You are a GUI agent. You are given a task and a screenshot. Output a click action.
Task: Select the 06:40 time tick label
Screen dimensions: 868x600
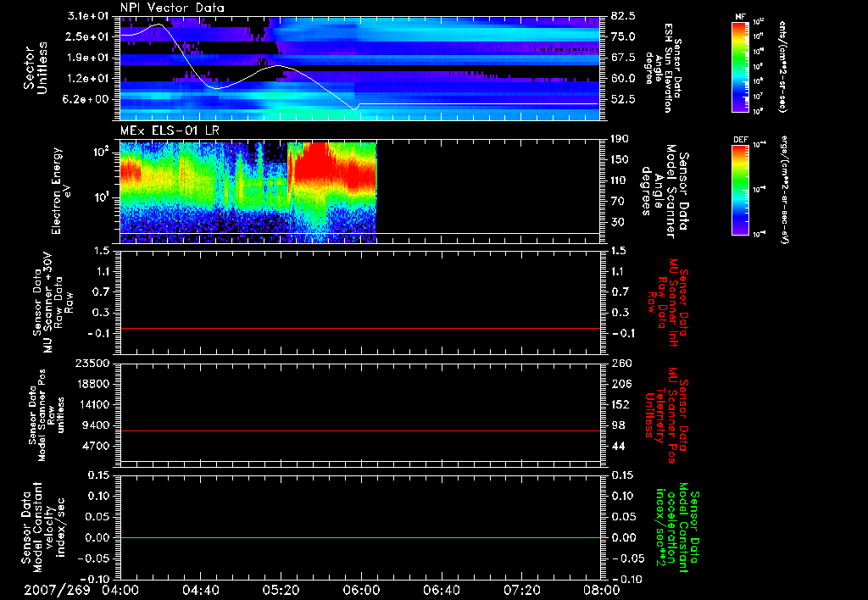click(441, 590)
